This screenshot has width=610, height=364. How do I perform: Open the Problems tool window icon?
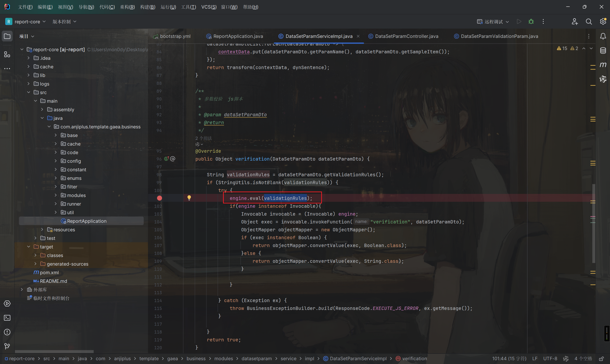pyautogui.click(x=7, y=332)
